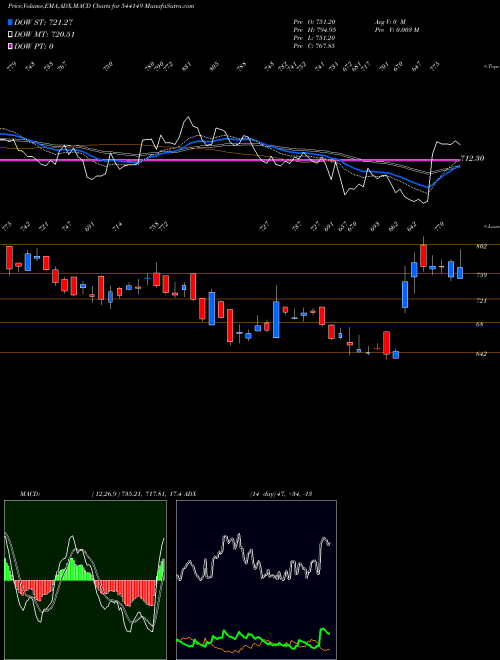Open the MACD histogram panel

pos(85,580)
